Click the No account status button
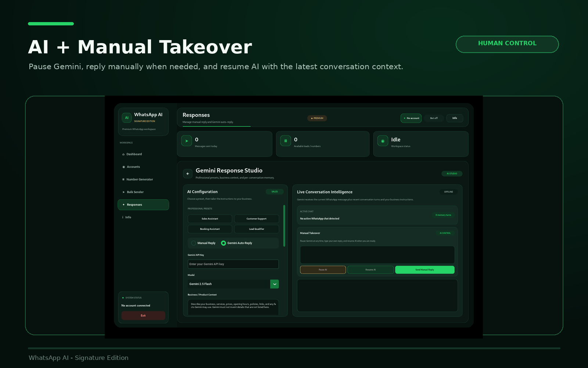 (x=411, y=118)
